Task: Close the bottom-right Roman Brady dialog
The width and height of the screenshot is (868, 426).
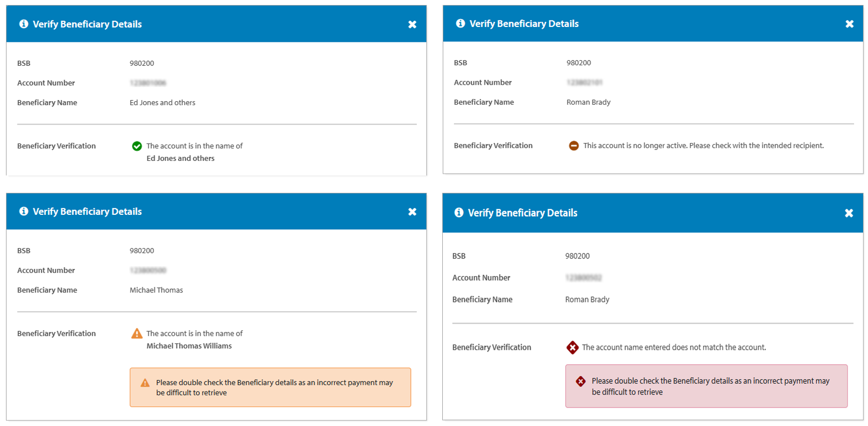Action: pos(849,213)
